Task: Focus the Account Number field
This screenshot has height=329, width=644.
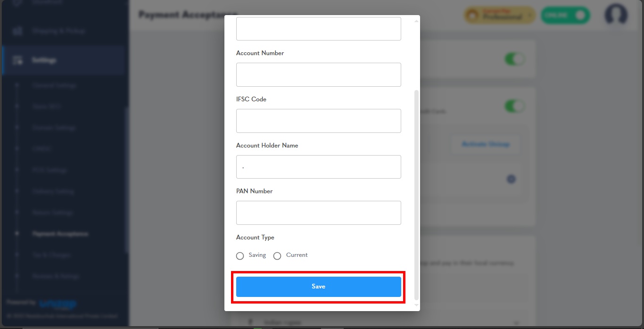Action: [319, 74]
